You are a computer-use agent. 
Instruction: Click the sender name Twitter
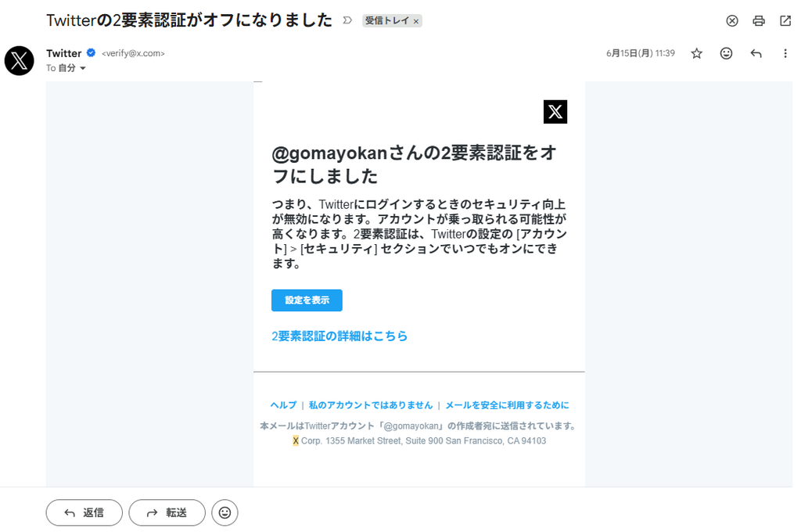click(x=64, y=53)
